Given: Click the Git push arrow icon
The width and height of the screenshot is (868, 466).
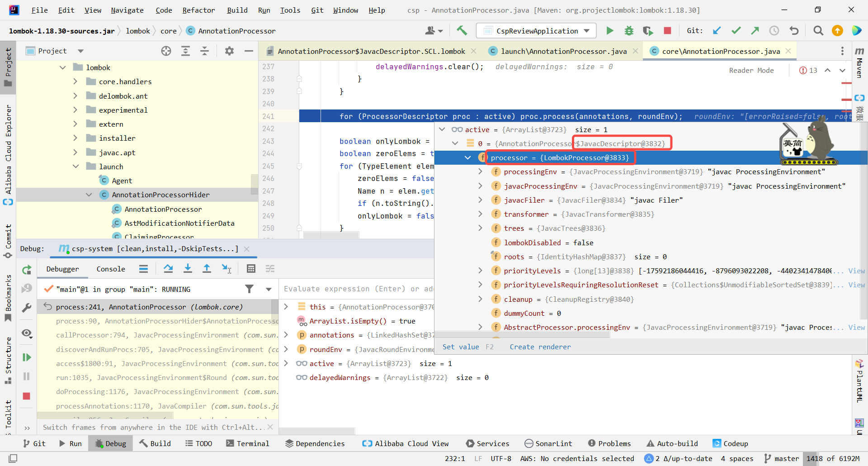Looking at the screenshot, I should [x=755, y=30].
